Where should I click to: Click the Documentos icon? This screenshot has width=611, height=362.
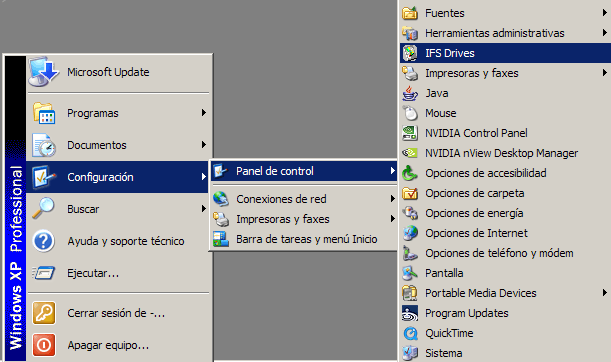pyautogui.click(x=44, y=145)
